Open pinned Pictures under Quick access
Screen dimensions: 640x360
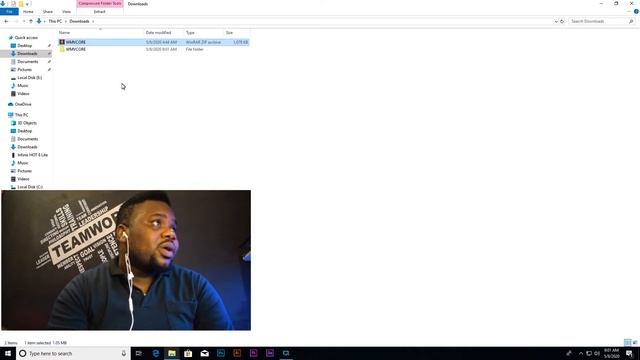tap(24, 70)
